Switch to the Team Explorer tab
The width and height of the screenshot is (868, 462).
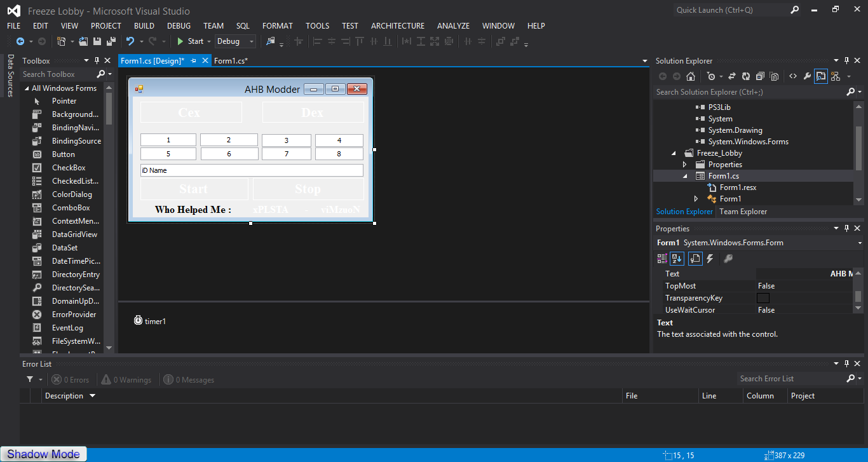743,212
